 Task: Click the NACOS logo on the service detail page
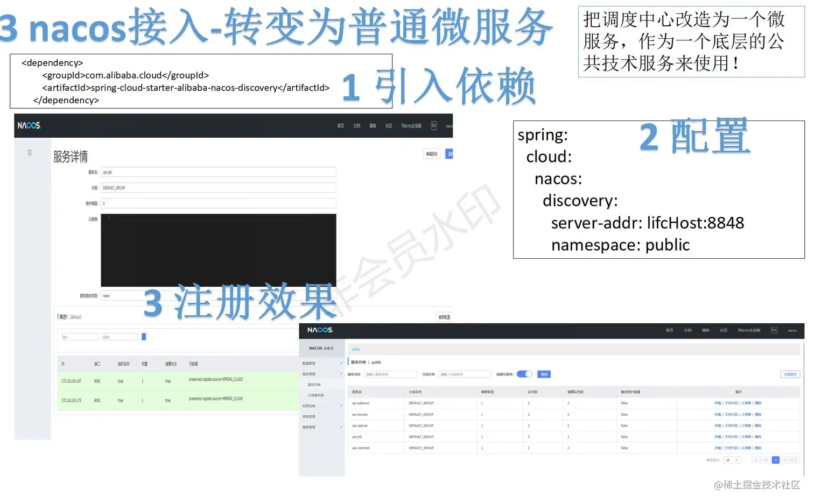29,125
